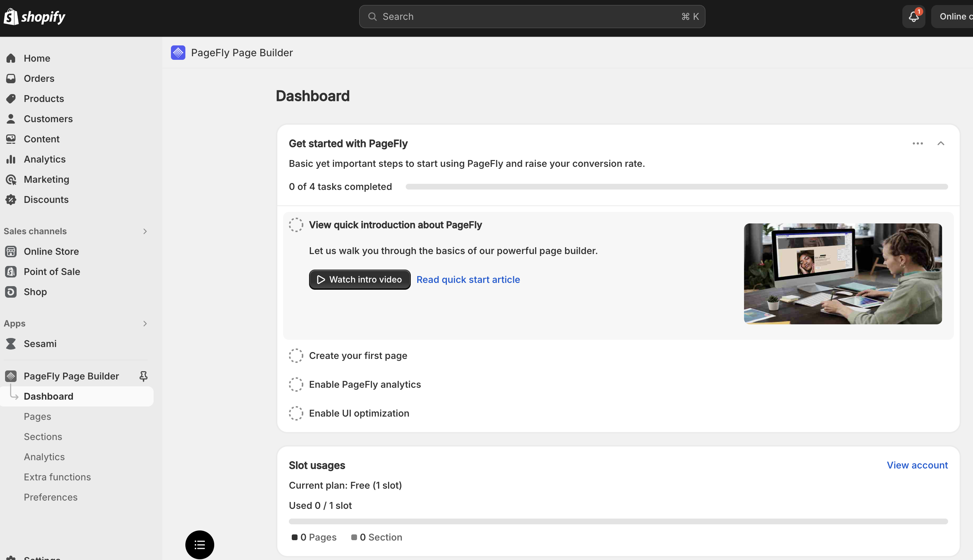Expand 'Enable UI optimization' step
973x560 pixels.
click(x=359, y=413)
